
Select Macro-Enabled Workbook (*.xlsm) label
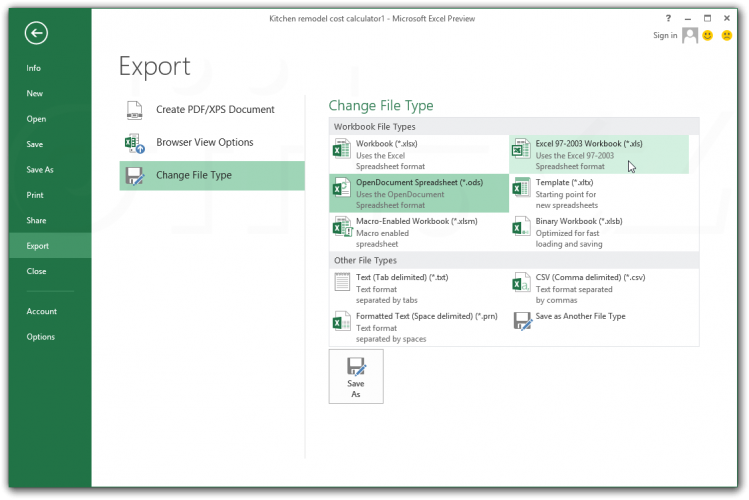(x=417, y=221)
